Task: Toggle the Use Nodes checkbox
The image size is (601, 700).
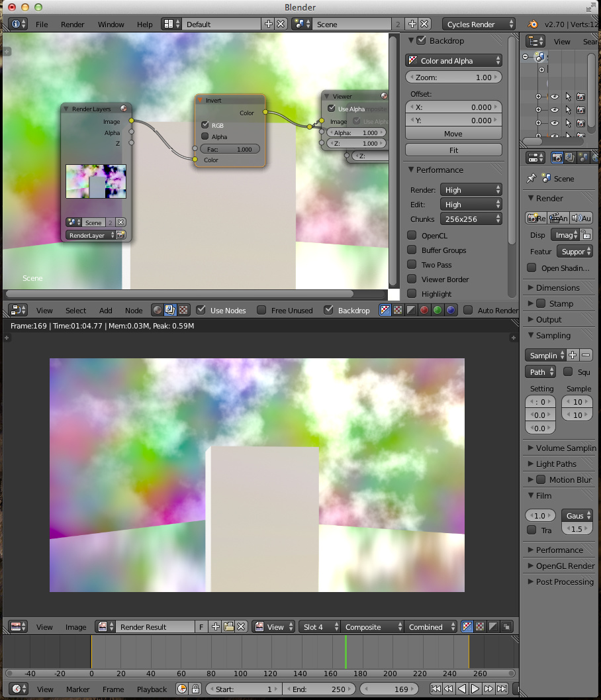Action: tap(201, 310)
